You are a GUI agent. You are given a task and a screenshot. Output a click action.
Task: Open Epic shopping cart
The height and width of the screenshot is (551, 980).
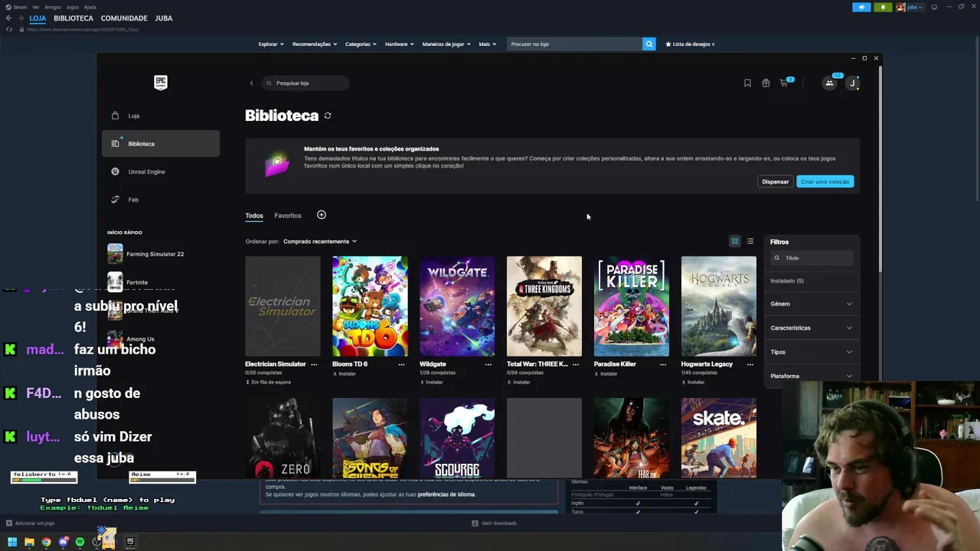784,83
